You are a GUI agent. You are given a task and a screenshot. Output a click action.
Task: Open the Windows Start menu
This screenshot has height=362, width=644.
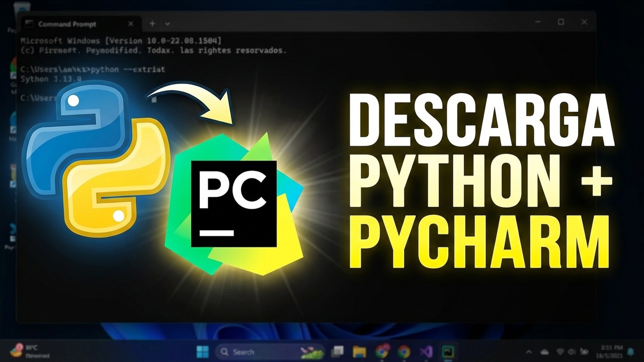(x=202, y=351)
